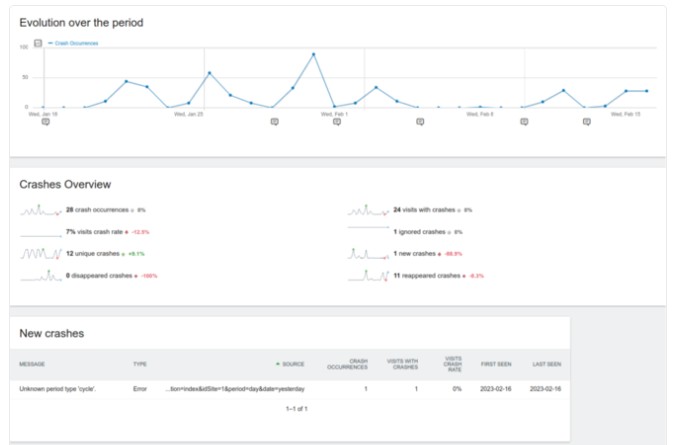This screenshot has width=675, height=445.
Task: Open the metrics picker icon beside chart legend
Action: point(38,43)
